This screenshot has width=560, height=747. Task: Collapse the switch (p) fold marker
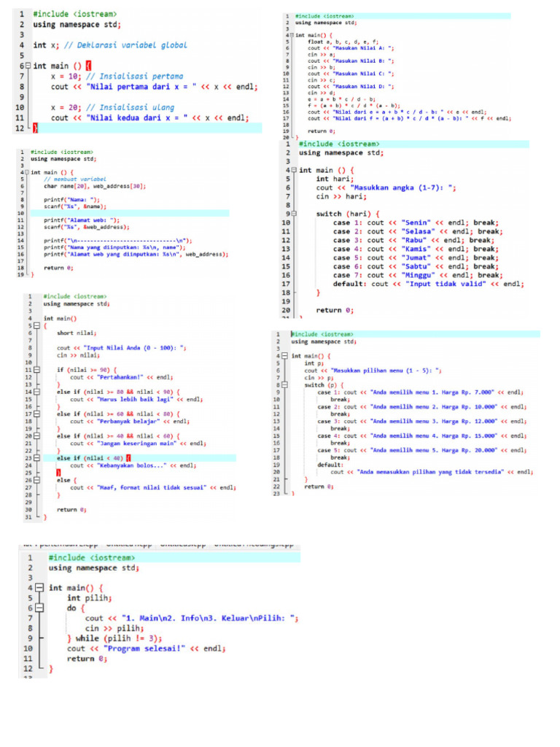click(x=284, y=384)
